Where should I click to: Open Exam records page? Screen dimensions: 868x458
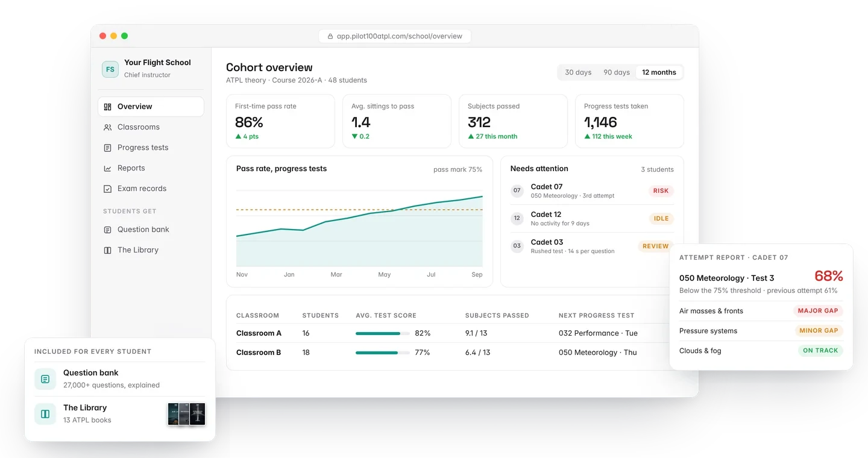click(x=151, y=189)
